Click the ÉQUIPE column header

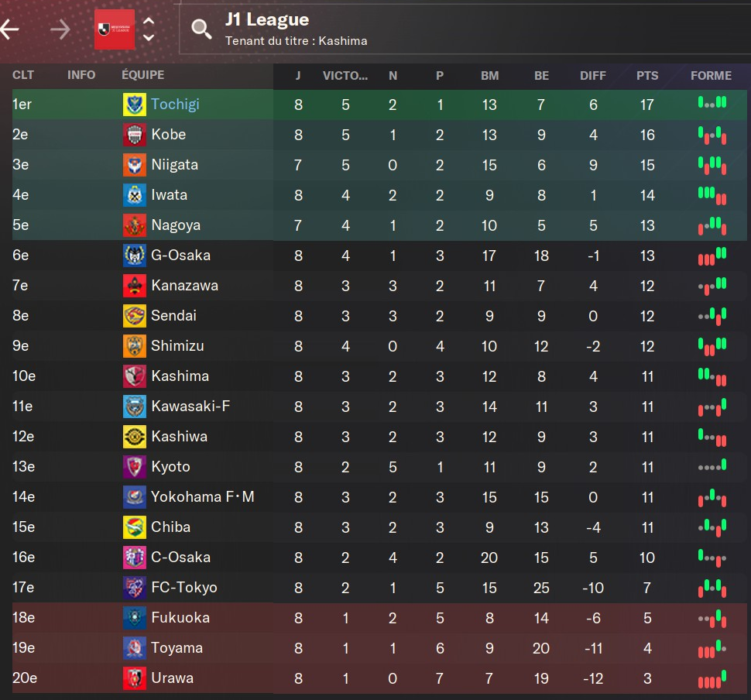(143, 75)
